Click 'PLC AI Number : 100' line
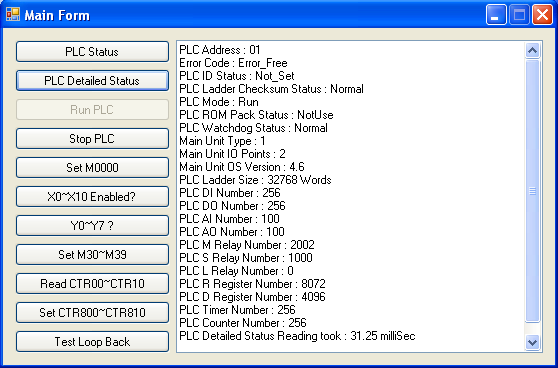This screenshot has width=558, height=368. point(229,219)
